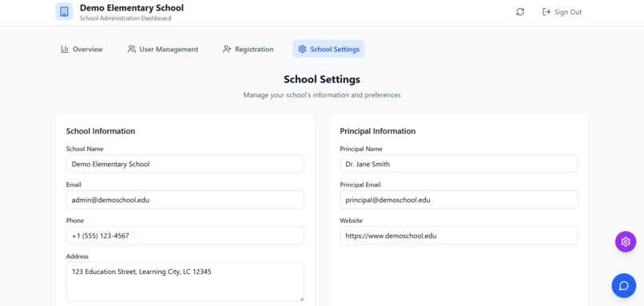Focus the school Email field

click(185, 200)
